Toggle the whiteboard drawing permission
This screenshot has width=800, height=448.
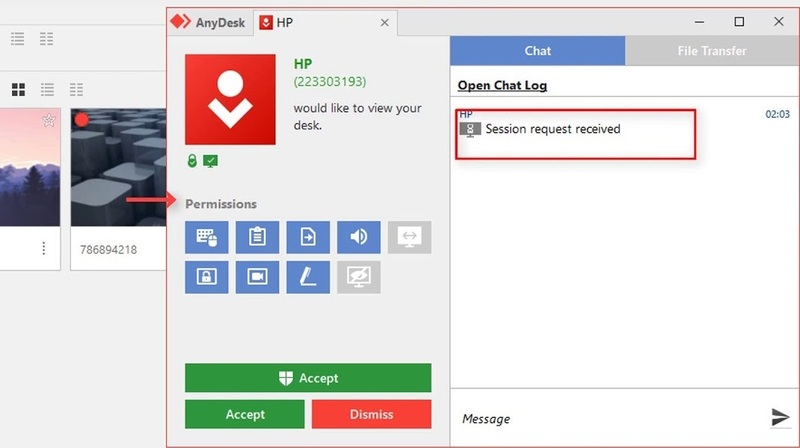pos(308,277)
